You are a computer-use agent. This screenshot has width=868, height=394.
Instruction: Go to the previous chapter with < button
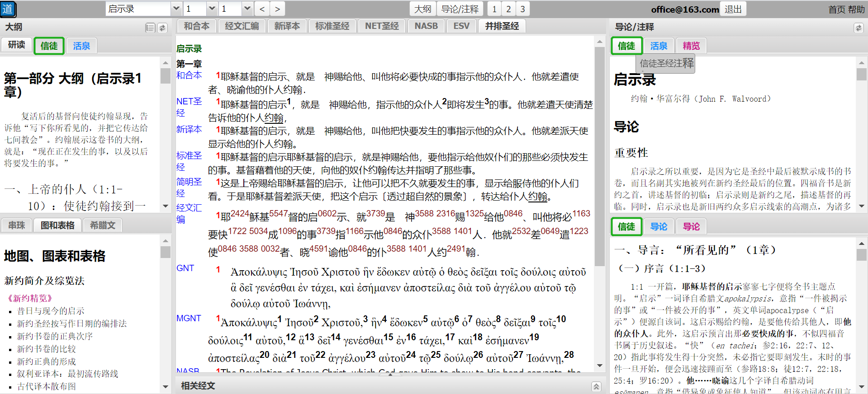(262, 9)
